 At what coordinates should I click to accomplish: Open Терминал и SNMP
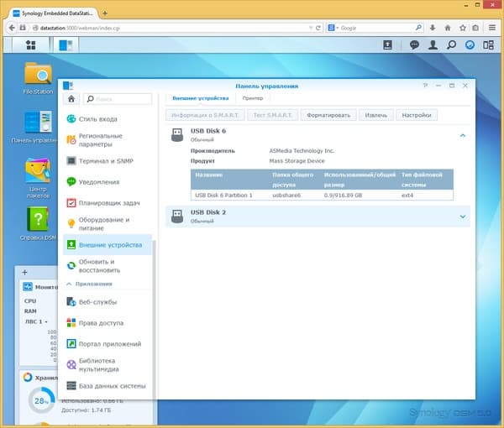click(x=108, y=161)
